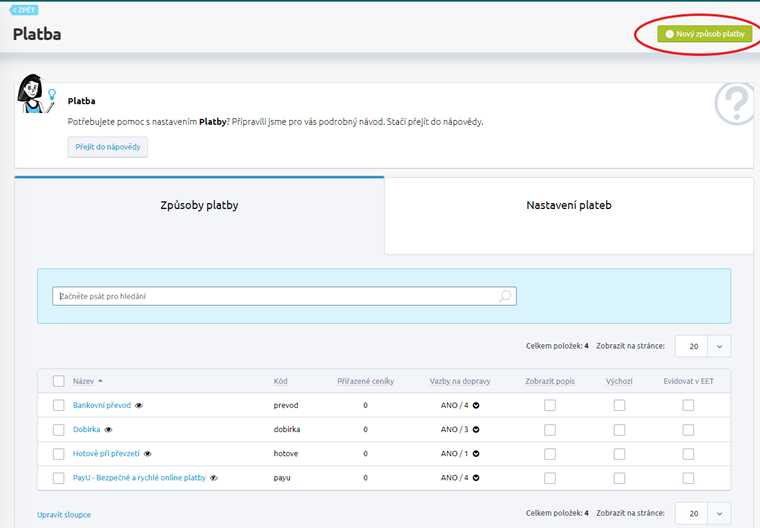
Task: Click eye icon next to Hotově při převzetí
Action: pyautogui.click(x=147, y=454)
